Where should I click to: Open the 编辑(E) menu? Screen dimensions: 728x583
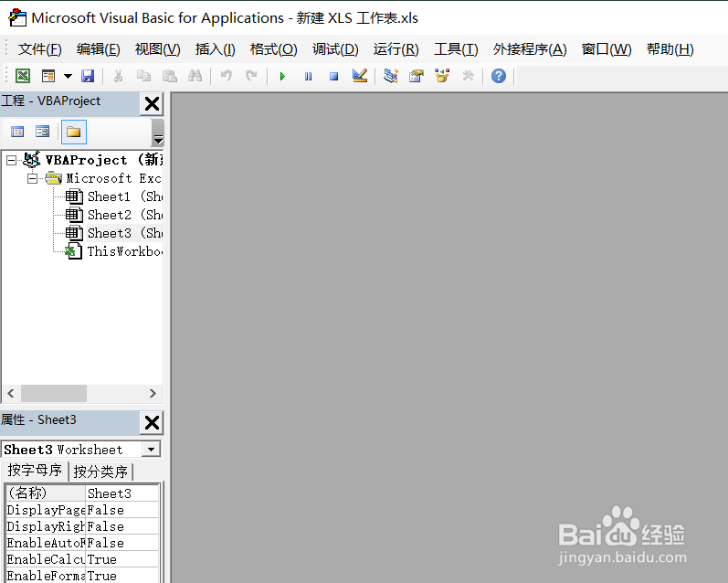pos(98,49)
